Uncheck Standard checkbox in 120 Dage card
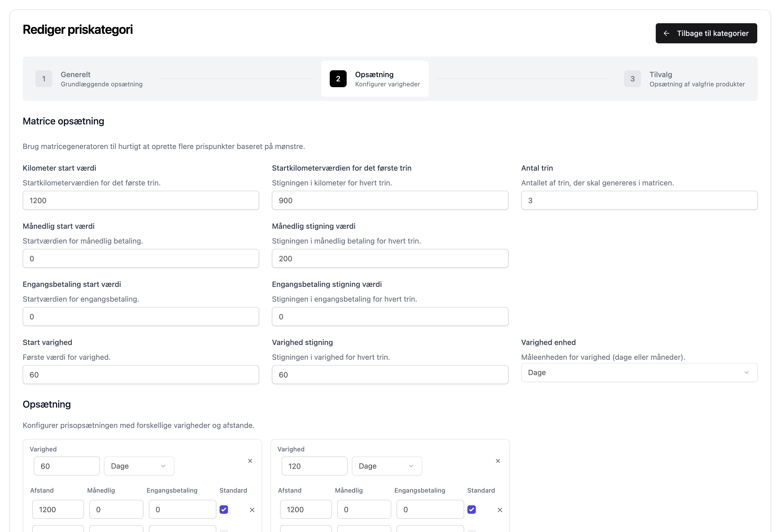The height and width of the screenshot is (532, 781). pyautogui.click(x=472, y=510)
